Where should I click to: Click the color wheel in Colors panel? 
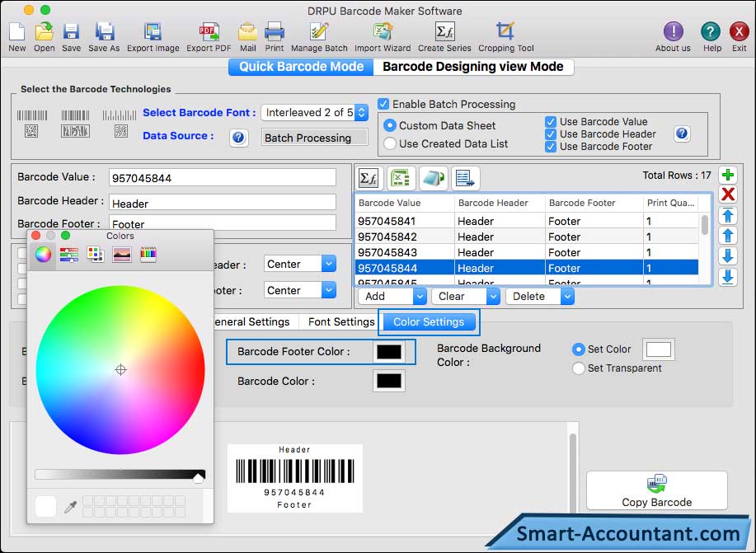[120, 370]
